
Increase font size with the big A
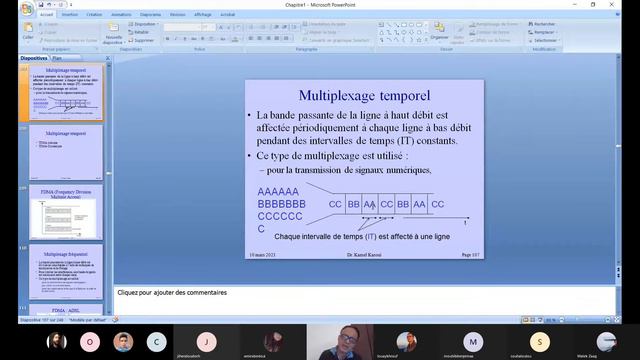point(220,27)
